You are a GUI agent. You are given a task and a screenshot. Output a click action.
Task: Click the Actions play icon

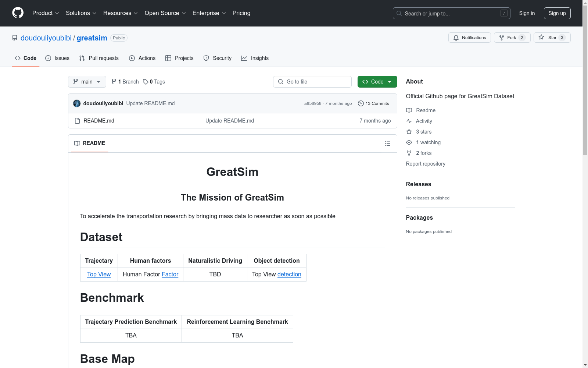click(x=132, y=58)
